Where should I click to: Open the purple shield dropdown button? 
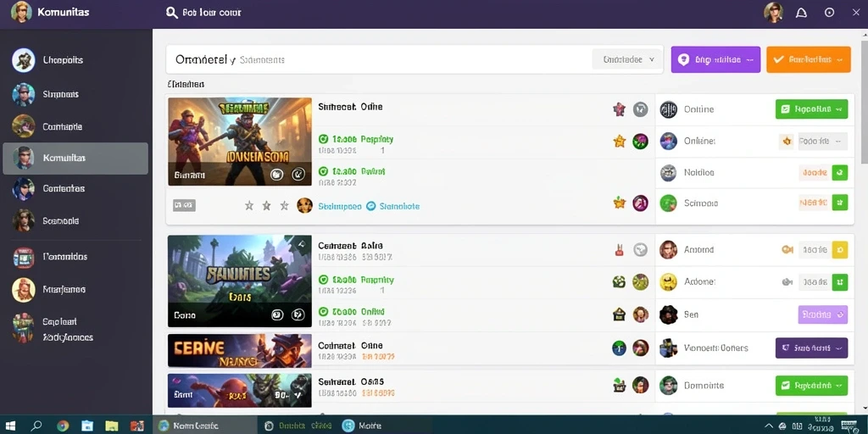pos(715,60)
